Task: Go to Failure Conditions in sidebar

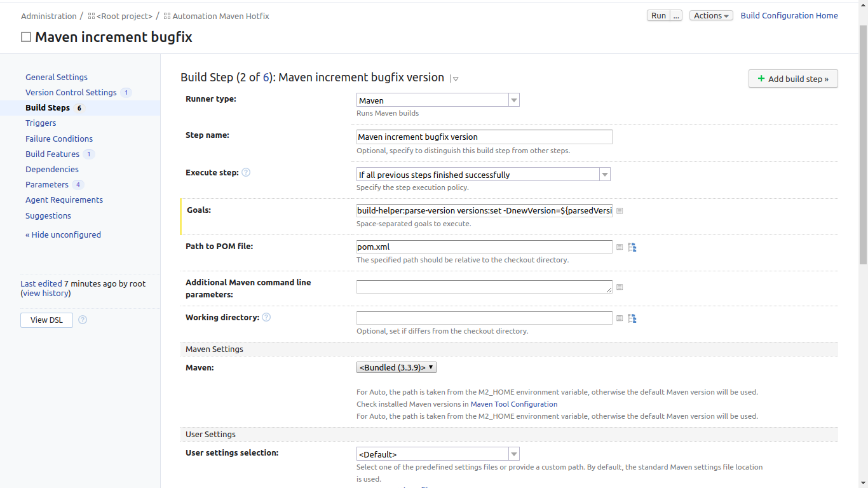Action: (x=59, y=139)
